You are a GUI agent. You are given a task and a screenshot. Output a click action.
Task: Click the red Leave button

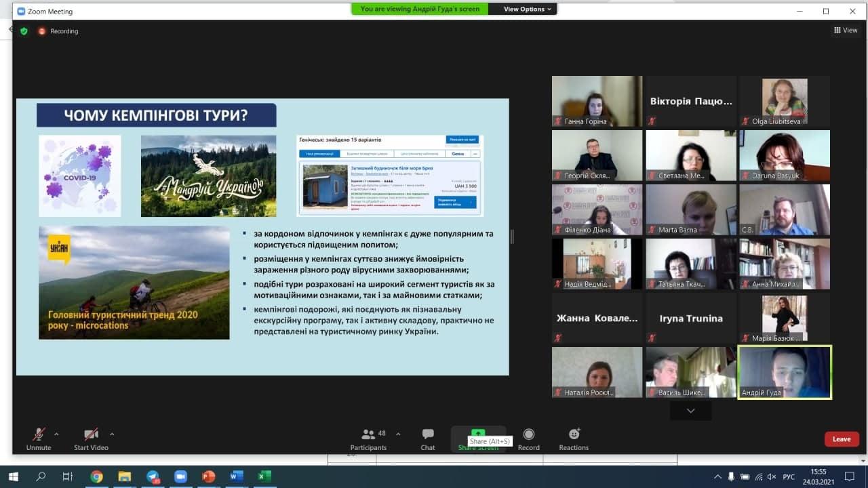pos(842,439)
